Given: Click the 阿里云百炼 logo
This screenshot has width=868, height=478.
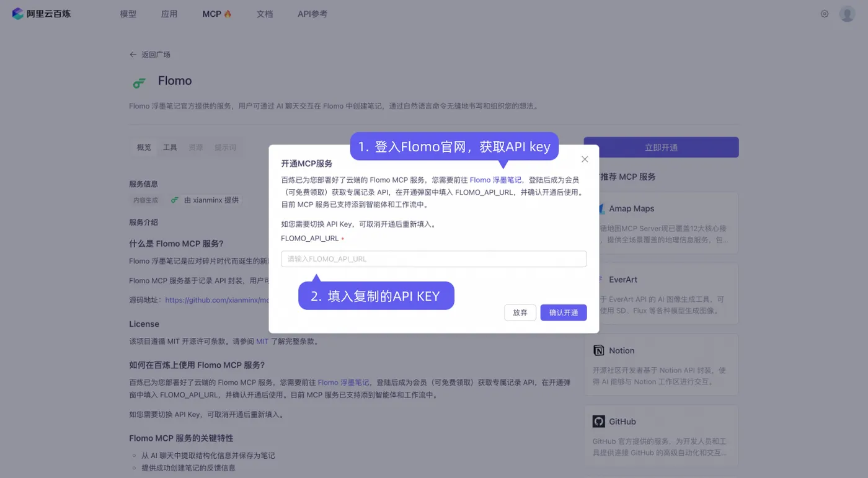Looking at the screenshot, I should (x=42, y=14).
